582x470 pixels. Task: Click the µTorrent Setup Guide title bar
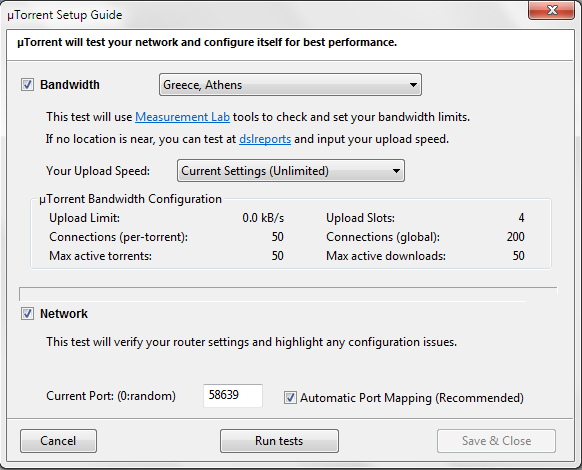(x=260, y=14)
